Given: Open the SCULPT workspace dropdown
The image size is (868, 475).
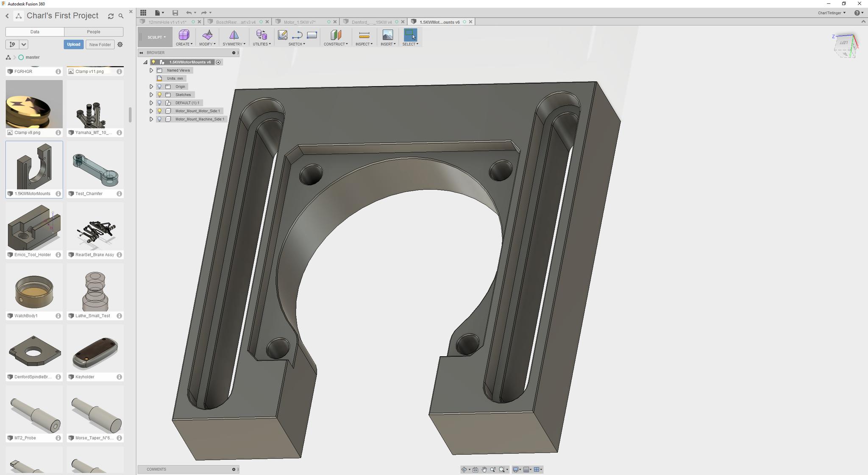Looking at the screenshot, I should [156, 37].
